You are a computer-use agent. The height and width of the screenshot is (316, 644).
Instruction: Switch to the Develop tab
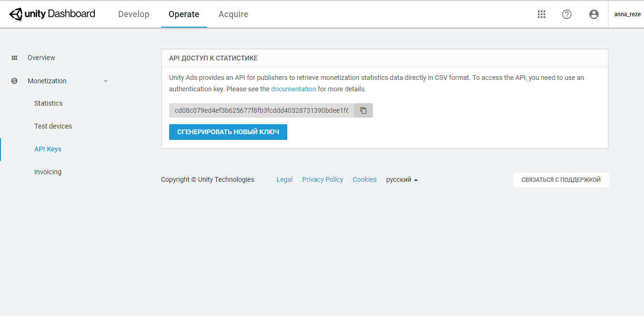coord(134,14)
